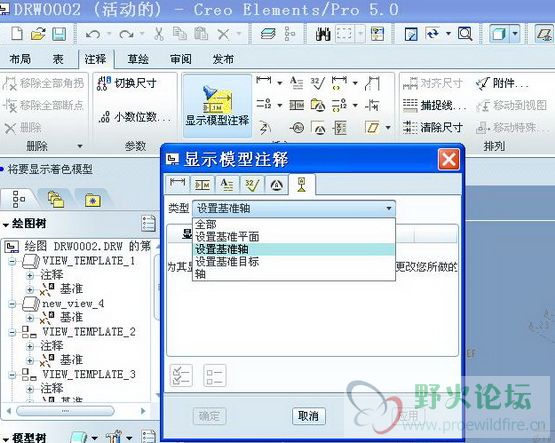Open the 删除 group dropdown arrow
Viewport: 555px width, 443px height.
coord(80,146)
